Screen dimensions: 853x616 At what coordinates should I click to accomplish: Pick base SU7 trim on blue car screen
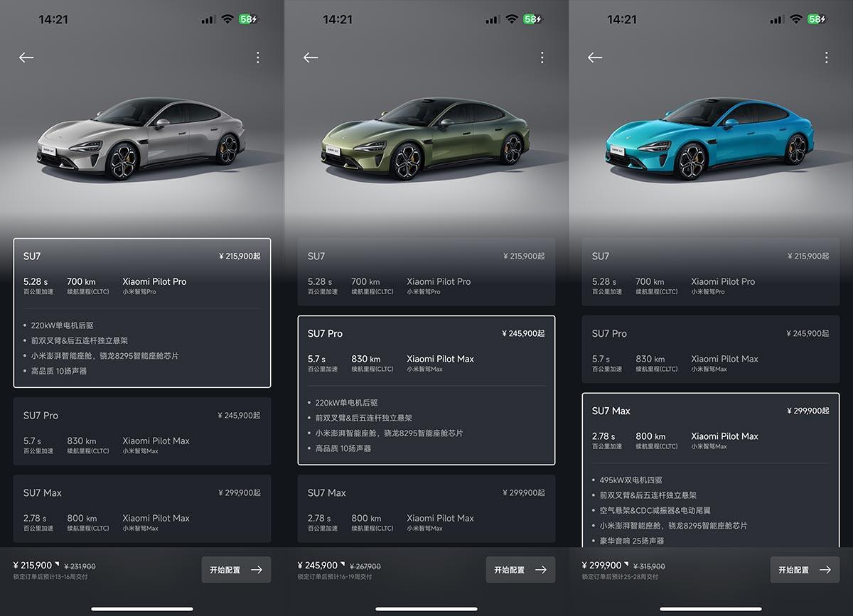tap(711, 272)
